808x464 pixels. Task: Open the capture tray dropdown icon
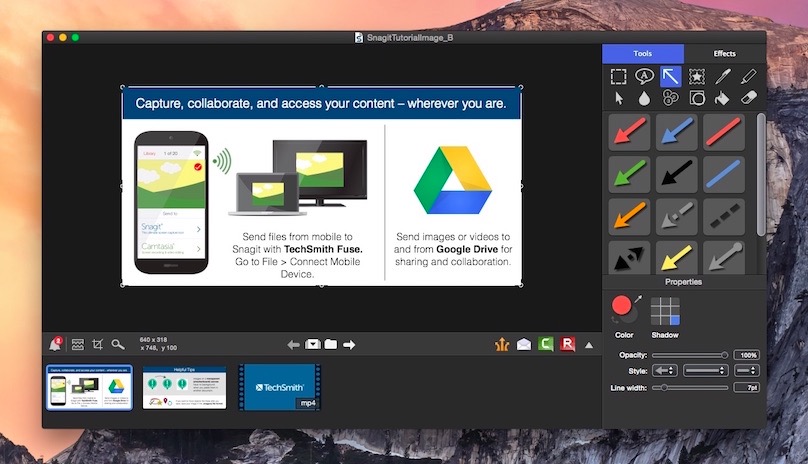click(312, 344)
